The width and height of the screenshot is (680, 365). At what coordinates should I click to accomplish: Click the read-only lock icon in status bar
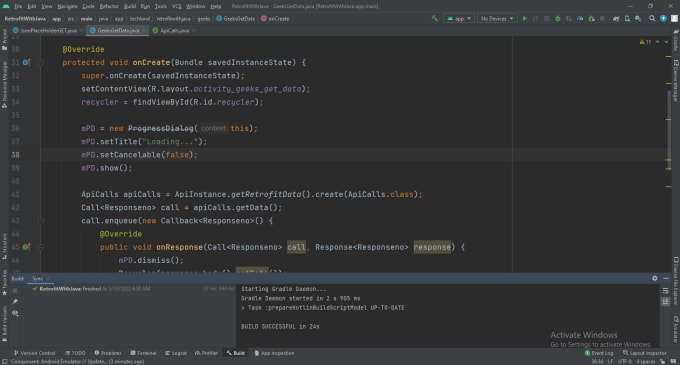click(x=663, y=361)
